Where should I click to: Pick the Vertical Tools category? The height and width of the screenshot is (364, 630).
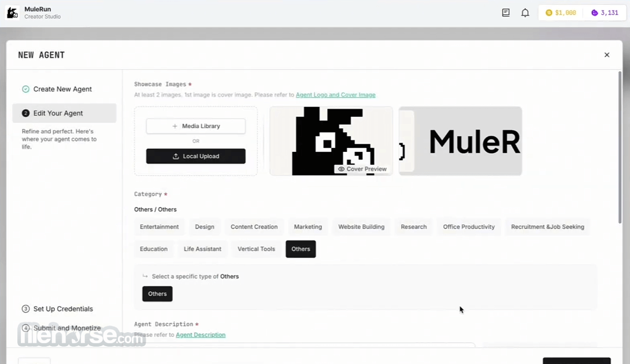257,249
